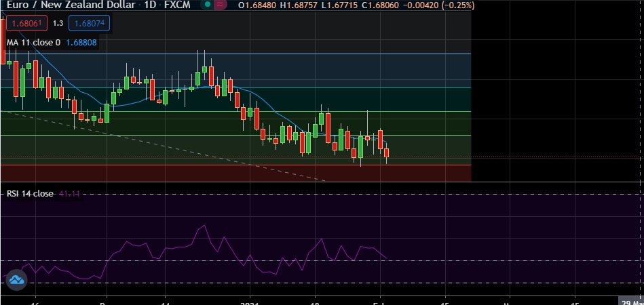Click the 2021 label on time axis
Image resolution: width=644 pixels, height=305 pixels.
click(x=250, y=303)
